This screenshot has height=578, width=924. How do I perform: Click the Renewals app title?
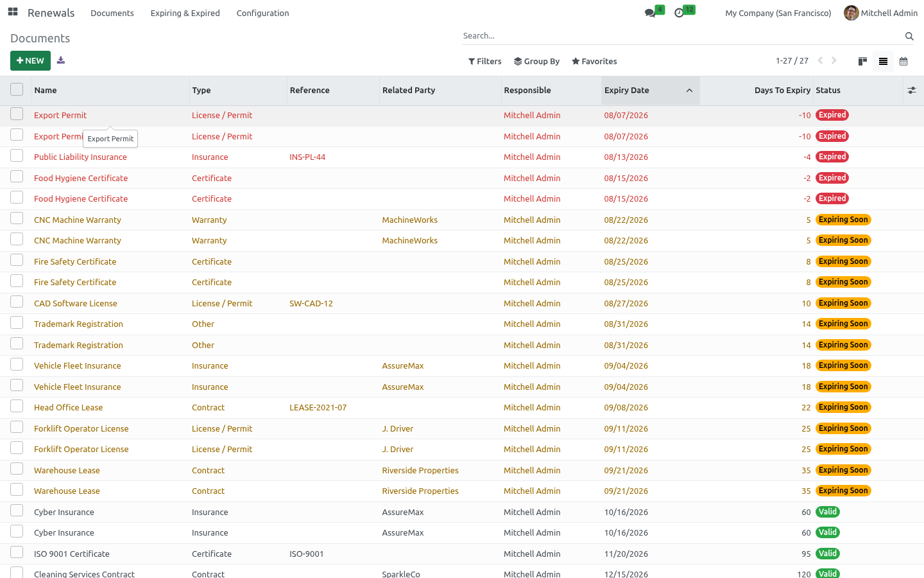(x=51, y=13)
